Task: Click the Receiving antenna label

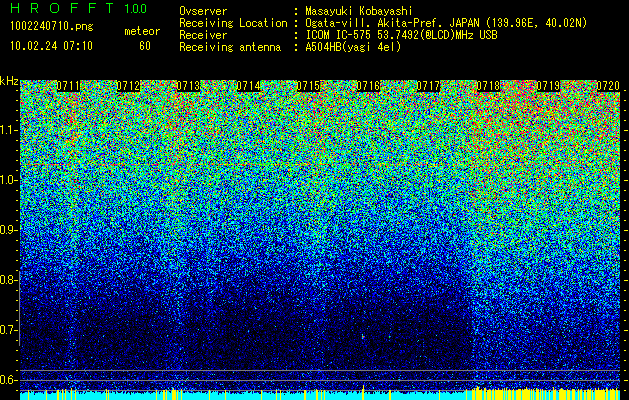Action: coord(230,47)
